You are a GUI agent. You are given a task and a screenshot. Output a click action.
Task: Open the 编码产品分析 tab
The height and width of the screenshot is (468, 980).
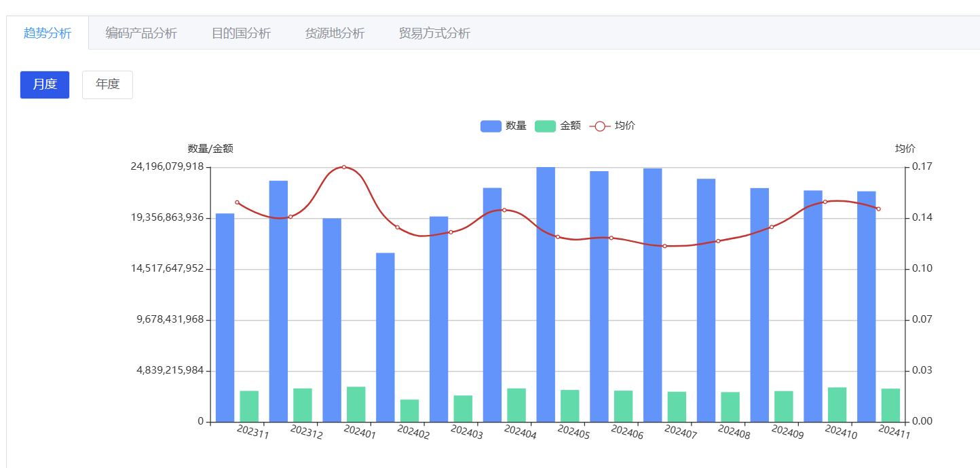pyautogui.click(x=141, y=33)
